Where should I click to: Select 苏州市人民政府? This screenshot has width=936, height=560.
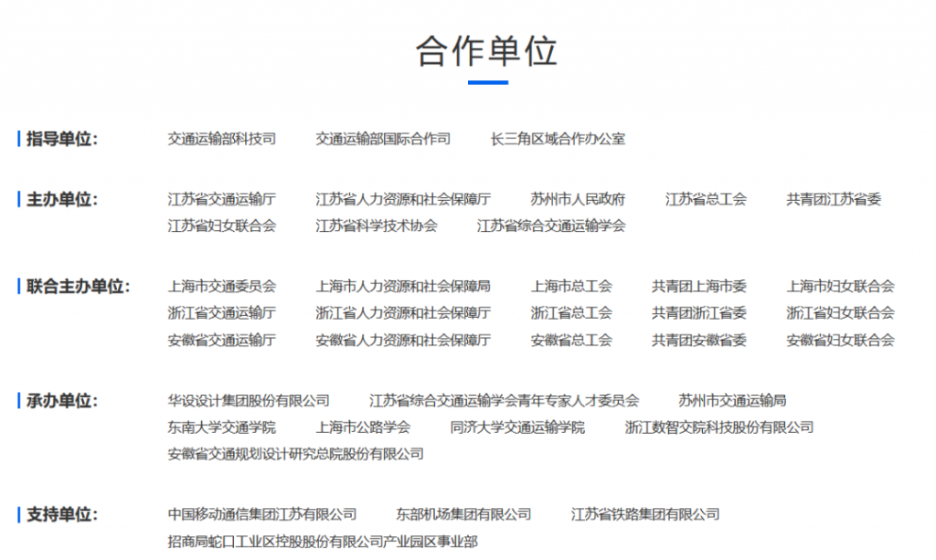578,199
